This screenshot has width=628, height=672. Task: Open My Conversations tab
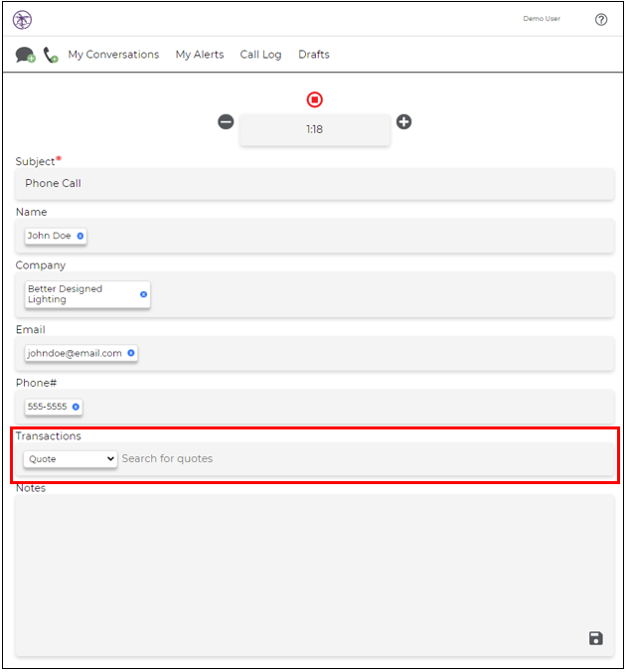113,55
